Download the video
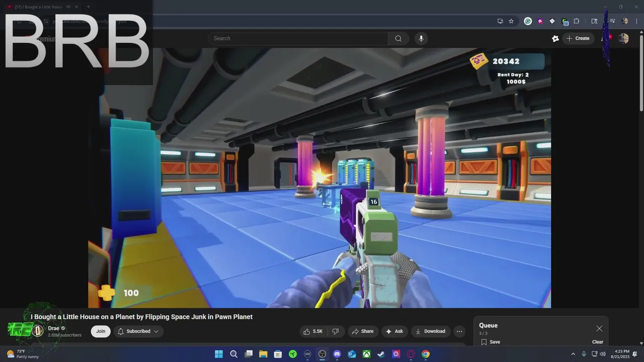This screenshot has height=362, width=644. pos(430,331)
